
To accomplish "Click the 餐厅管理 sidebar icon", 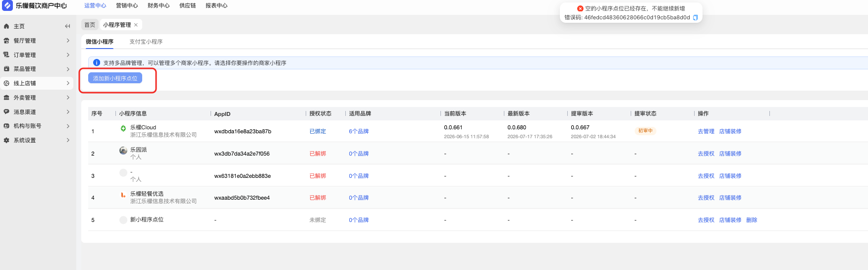I will click(6, 41).
